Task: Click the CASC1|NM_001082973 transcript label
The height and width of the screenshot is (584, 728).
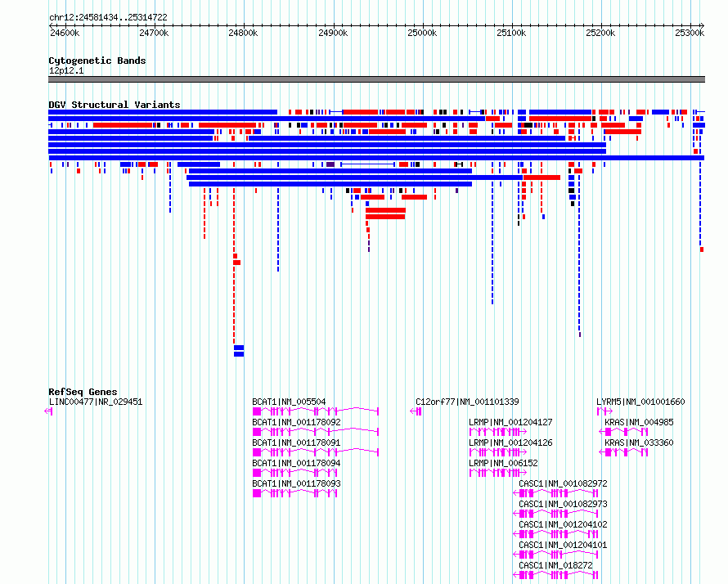Action: (x=563, y=504)
